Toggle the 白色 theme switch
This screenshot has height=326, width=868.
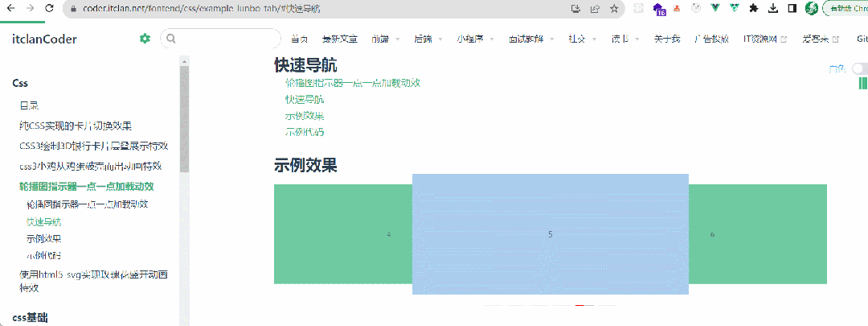click(x=860, y=68)
